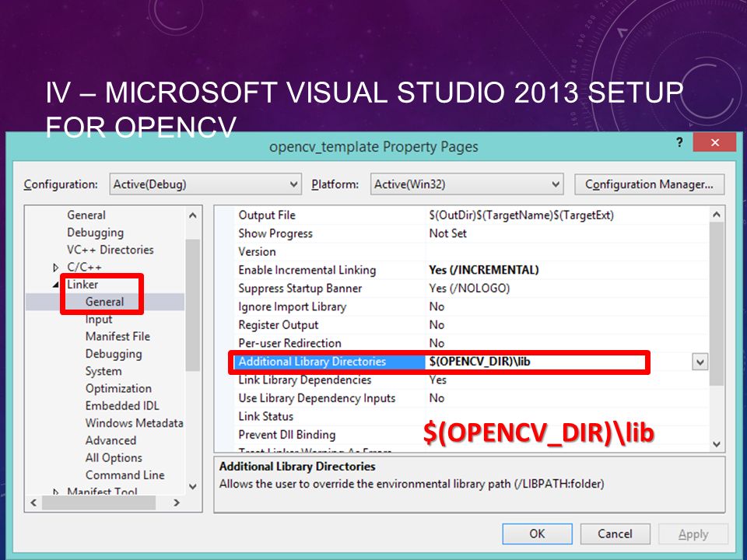Select All Options under Linker
This screenshot has width=747, height=560.
pos(114,457)
